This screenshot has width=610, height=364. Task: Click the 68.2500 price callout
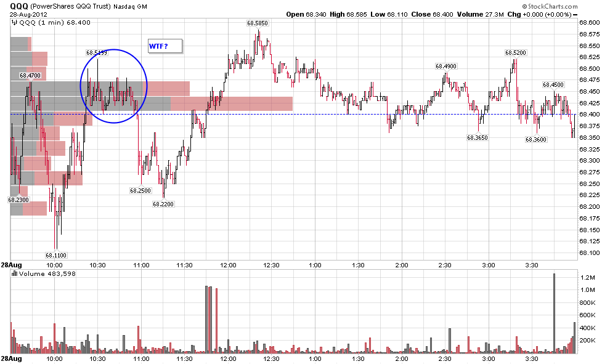[140, 190]
